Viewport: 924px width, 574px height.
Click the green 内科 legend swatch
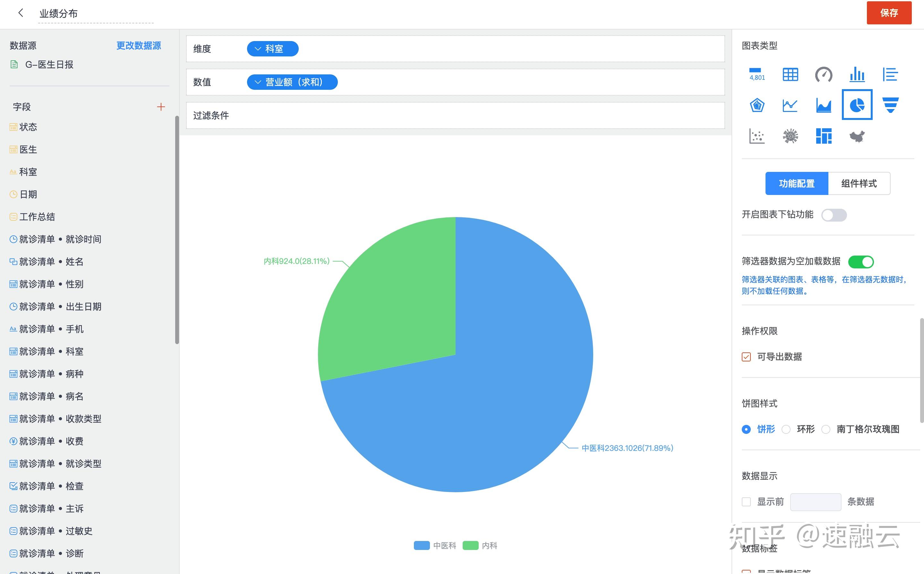point(470,545)
